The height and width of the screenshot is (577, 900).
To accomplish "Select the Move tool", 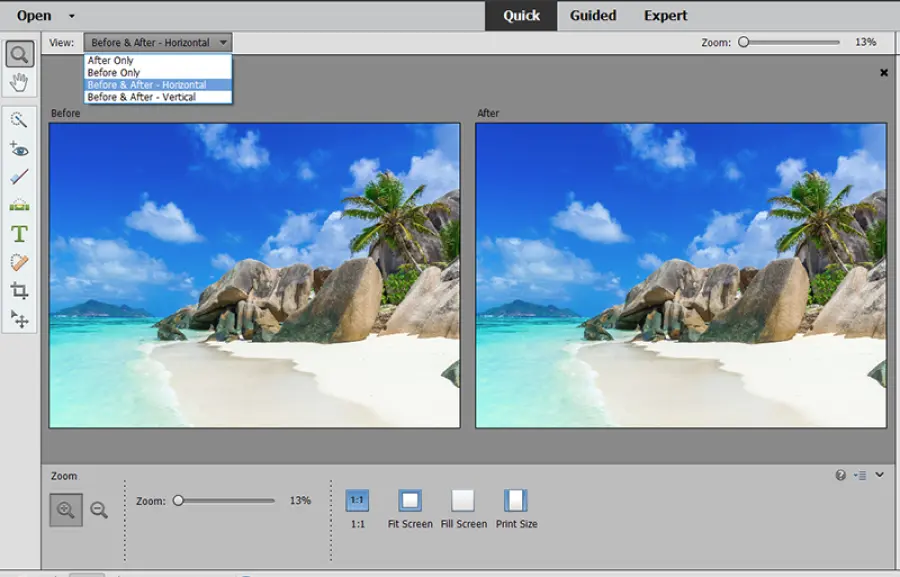I will [x=19, y=318].
